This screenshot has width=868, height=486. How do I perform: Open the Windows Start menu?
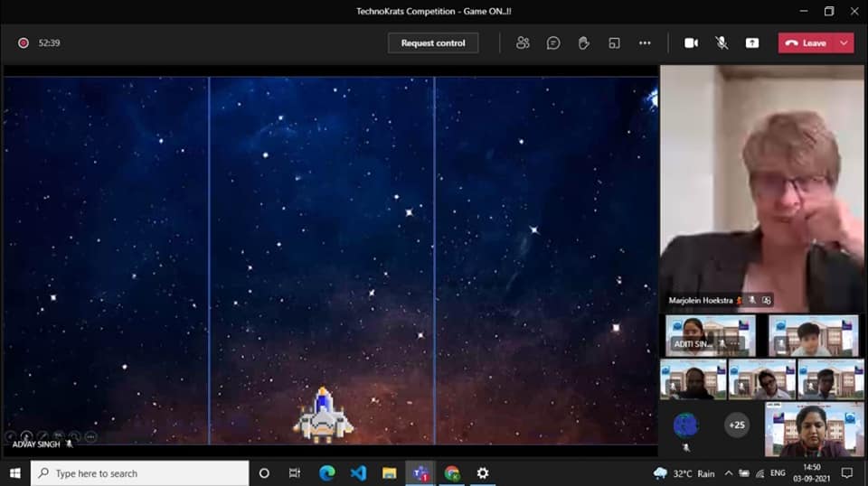click(x=15, y=473)
